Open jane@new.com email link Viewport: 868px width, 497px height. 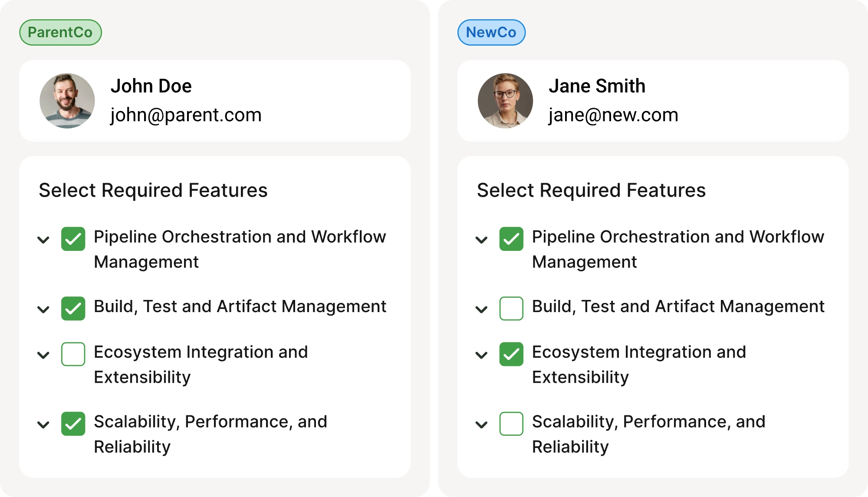pos(614,115)
